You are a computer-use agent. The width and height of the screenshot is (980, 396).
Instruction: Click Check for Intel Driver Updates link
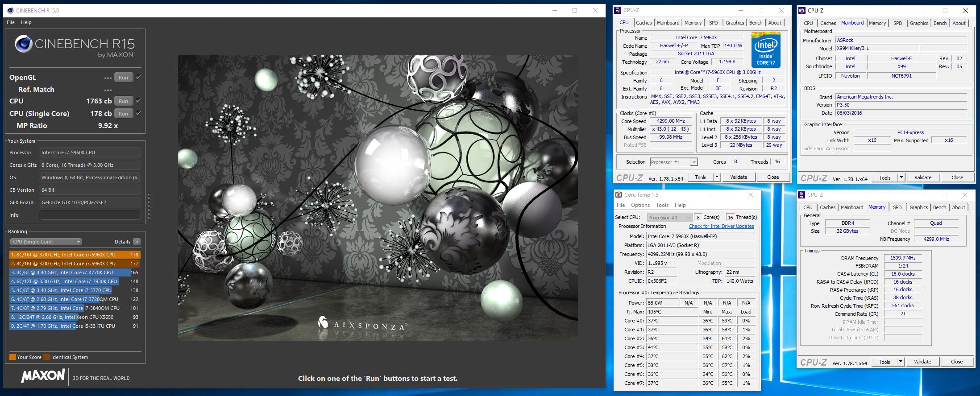tap(721, 226)
